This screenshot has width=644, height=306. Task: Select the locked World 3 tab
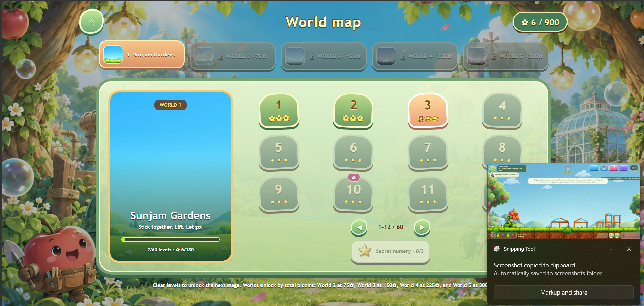324,56
